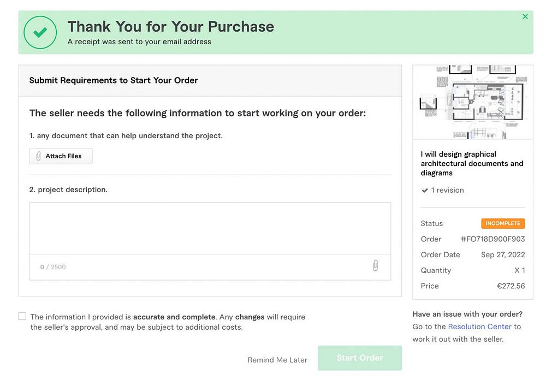Click the checkmark next to 1 revision
The width and height of the screenshot is (546, 392).
(425, 191)
